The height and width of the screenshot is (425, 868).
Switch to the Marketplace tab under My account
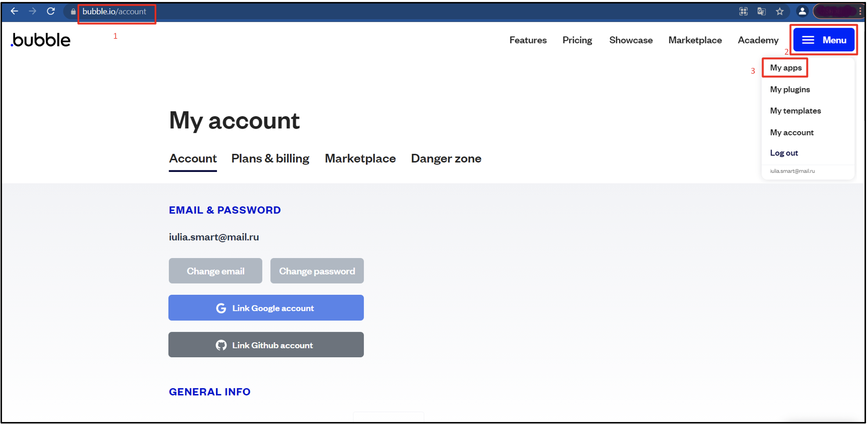coord(360,159)
